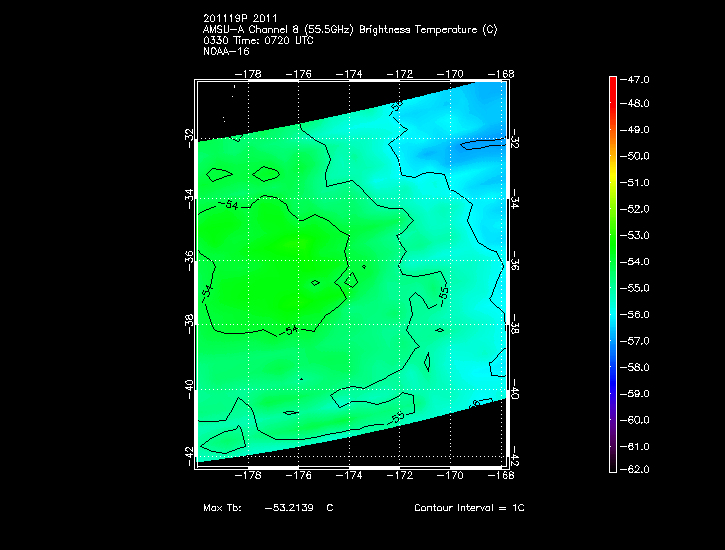
Task: Click the AMSU-A Channel 8 title line
Action: pos(349,29)
